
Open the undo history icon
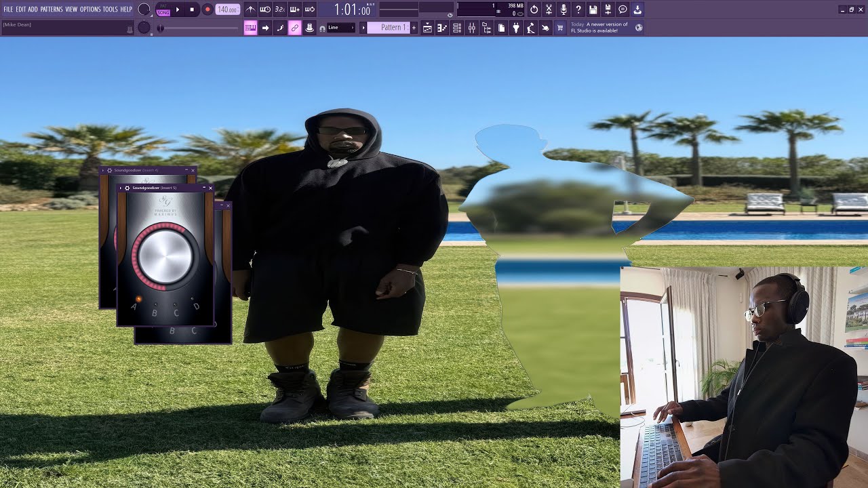click(534, 9)
